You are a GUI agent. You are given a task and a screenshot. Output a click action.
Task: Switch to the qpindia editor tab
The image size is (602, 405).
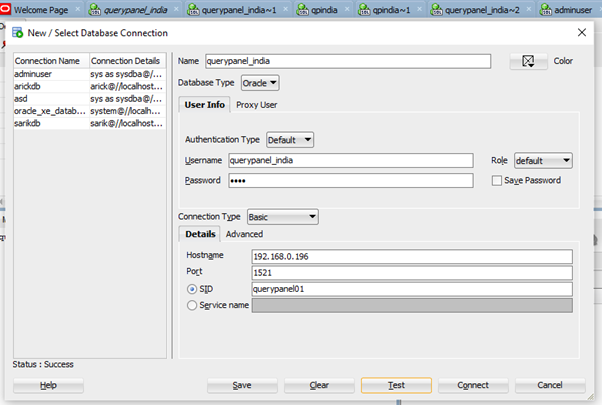pos(324,10)
